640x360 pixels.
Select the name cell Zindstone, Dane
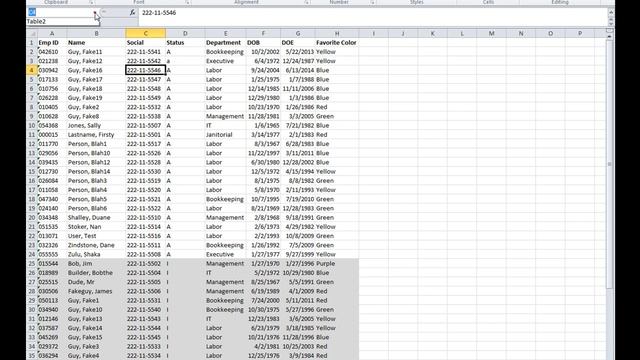pyautogui.click(x=96, y=245)
